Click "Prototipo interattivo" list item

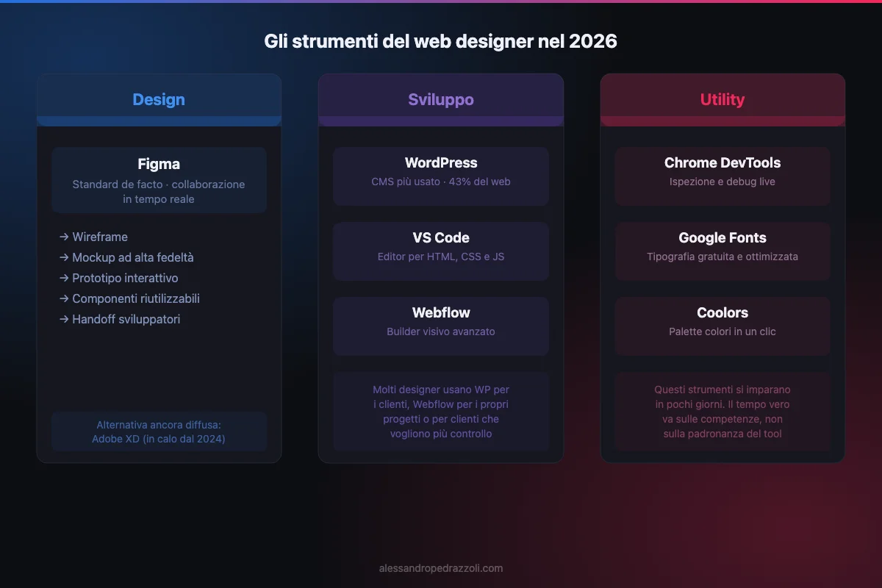click(118, 278)
